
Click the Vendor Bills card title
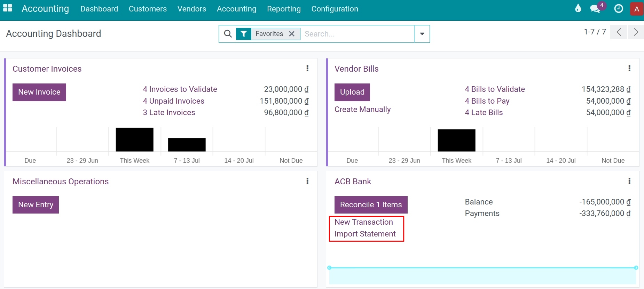tap(356, 69)
